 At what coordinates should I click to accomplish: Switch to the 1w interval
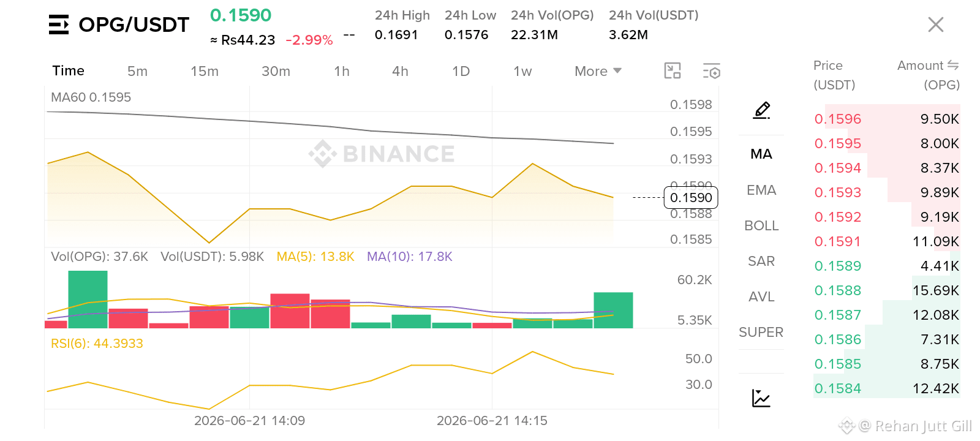pyautogui.click(x=522, y=71)
